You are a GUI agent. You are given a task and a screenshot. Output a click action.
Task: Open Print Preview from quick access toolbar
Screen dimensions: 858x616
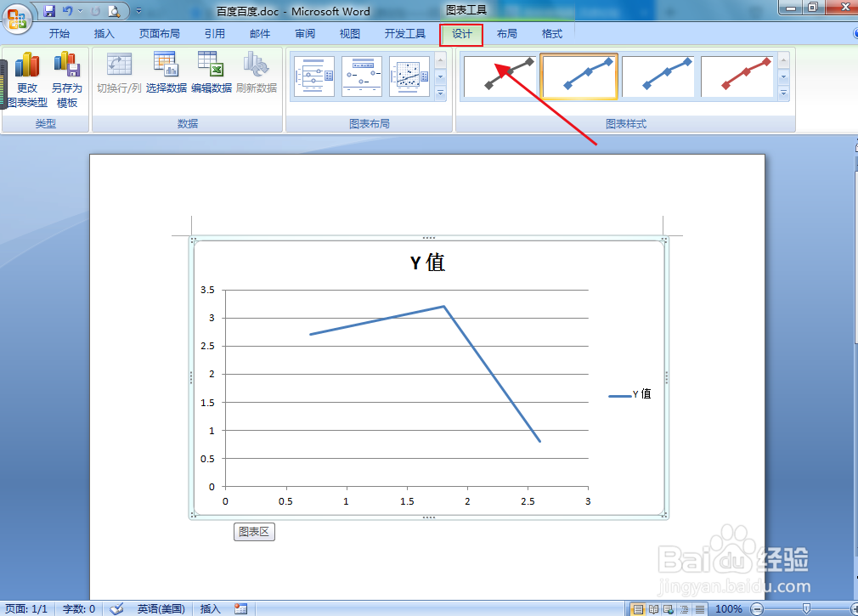tap(114, 11)
